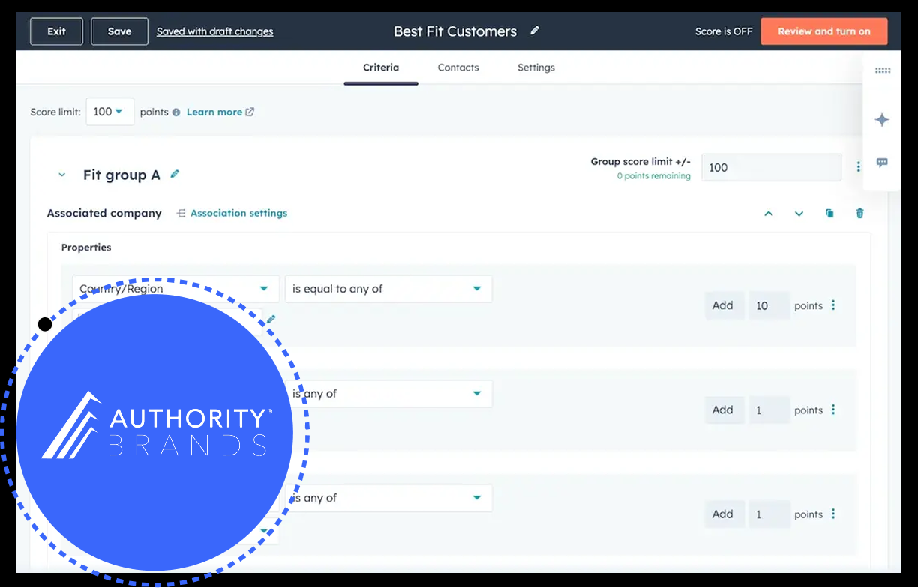Open the Country/Region property dropdown
Image resolution: width=918 pixels, height=588 pixels.
(175, 289)
